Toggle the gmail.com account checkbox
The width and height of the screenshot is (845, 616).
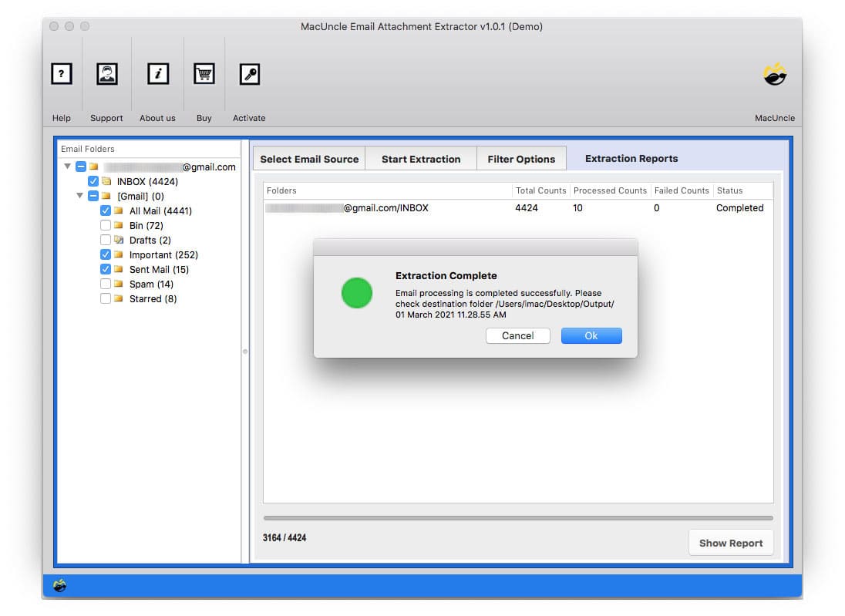point(81,167)
